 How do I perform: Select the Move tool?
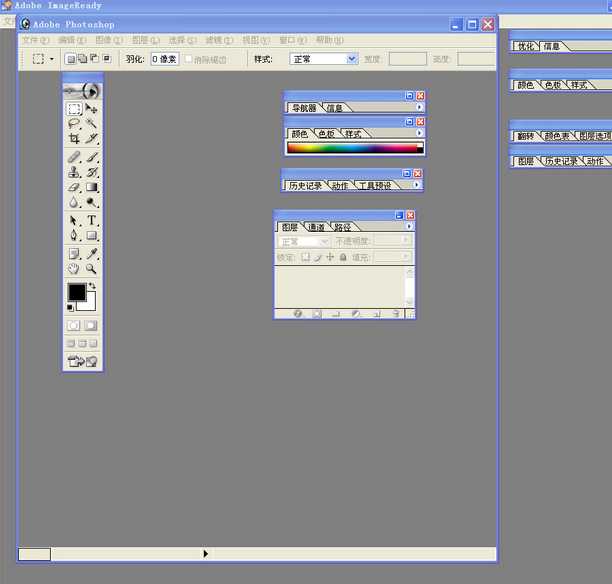click(91, 108)
